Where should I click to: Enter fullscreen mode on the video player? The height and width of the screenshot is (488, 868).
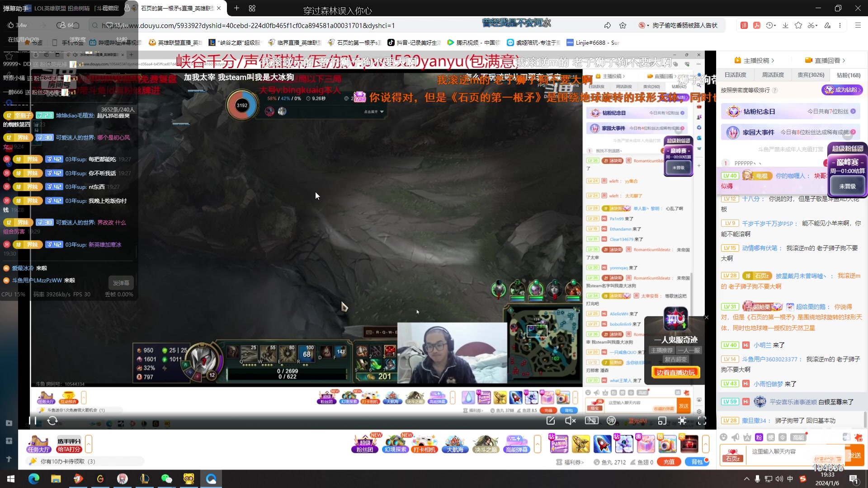(702, 421)
